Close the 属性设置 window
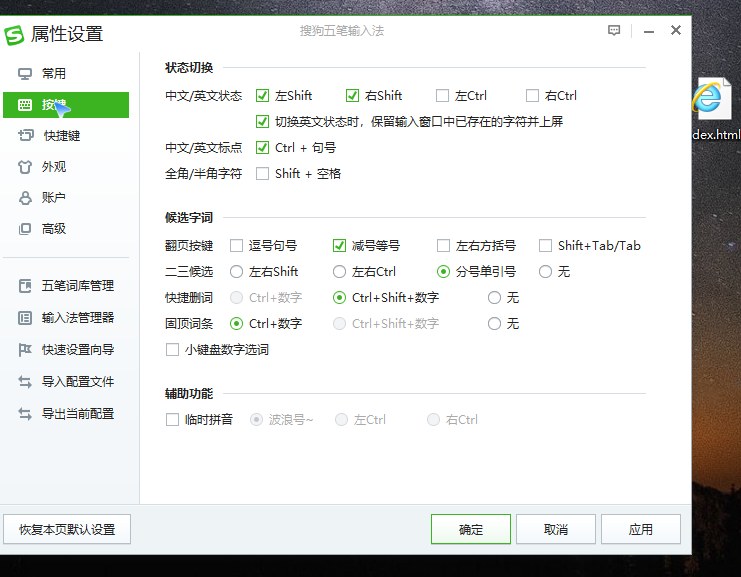The height and width of the screenshot is (577, 741). coord(676,30)
